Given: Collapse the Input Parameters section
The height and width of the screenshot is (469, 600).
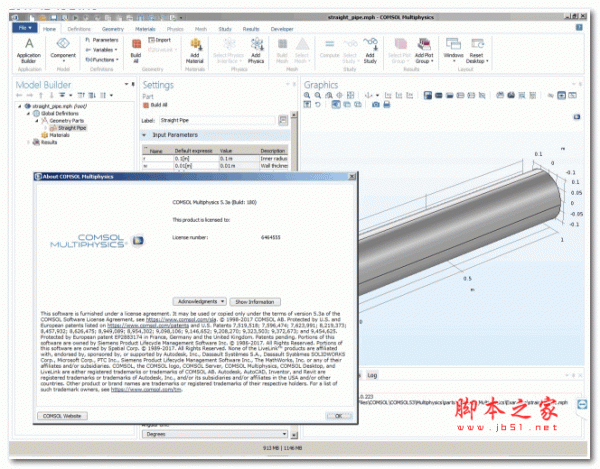Looking at the screenshot, I should coord(144,135).
